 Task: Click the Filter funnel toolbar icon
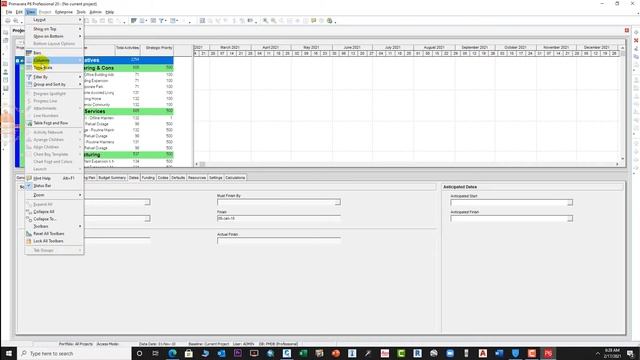tap(162, 21)
